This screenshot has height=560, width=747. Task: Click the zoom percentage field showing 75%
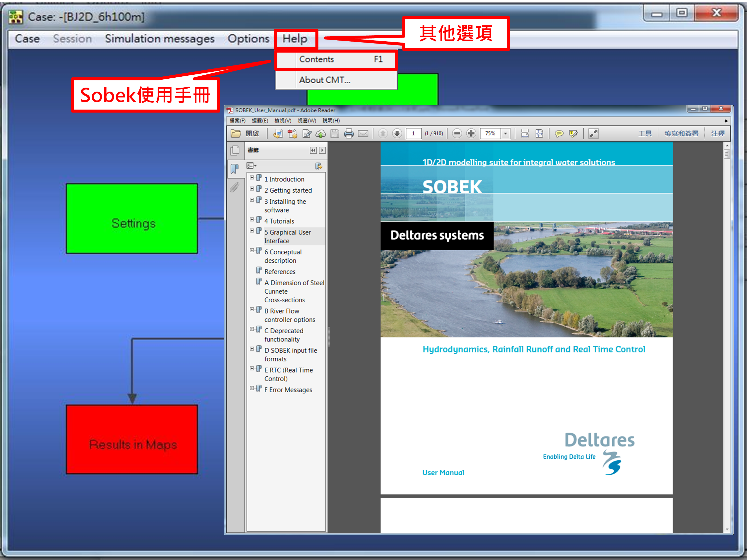coord(490,133)
